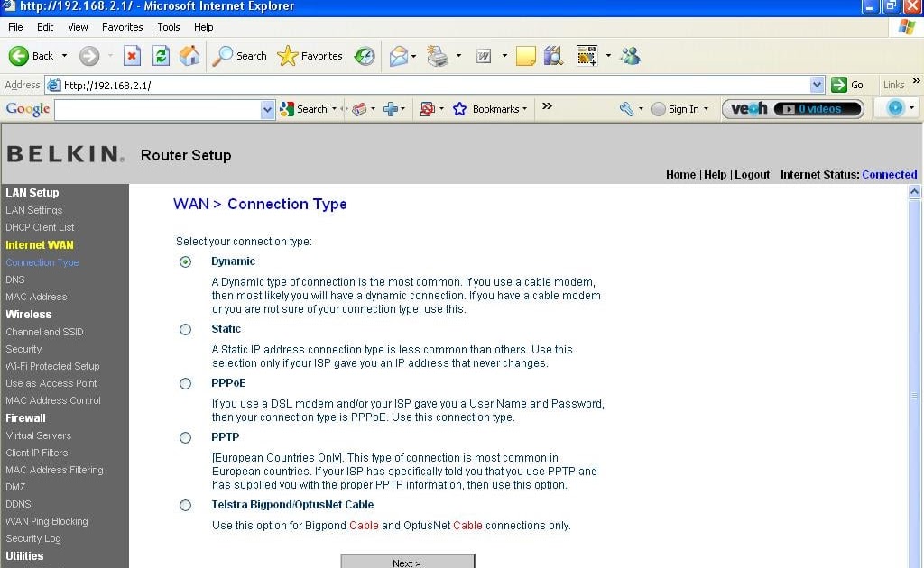Expand the Links toolbar chevron
Image resolution: width=924 pixels, height=568 pixels.
tap(917, 80)
